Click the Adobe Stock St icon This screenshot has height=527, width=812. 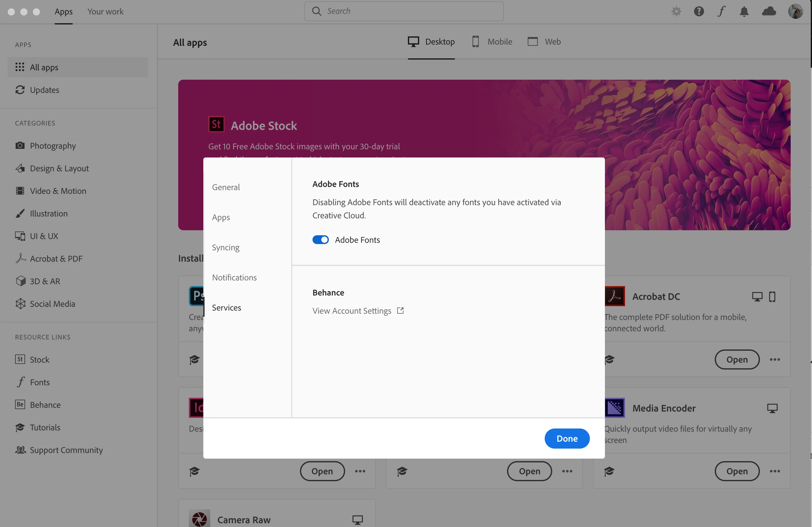point(216,125)
